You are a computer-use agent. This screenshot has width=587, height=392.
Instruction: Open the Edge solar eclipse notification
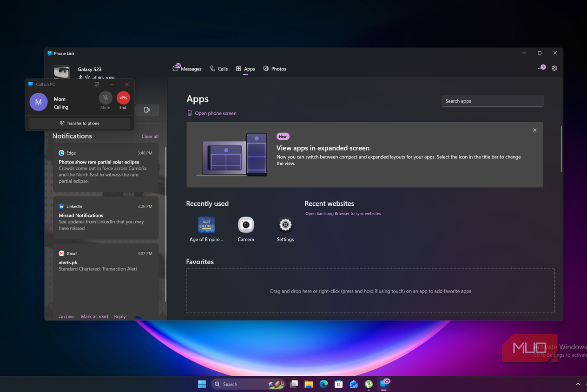pos(106,167)
